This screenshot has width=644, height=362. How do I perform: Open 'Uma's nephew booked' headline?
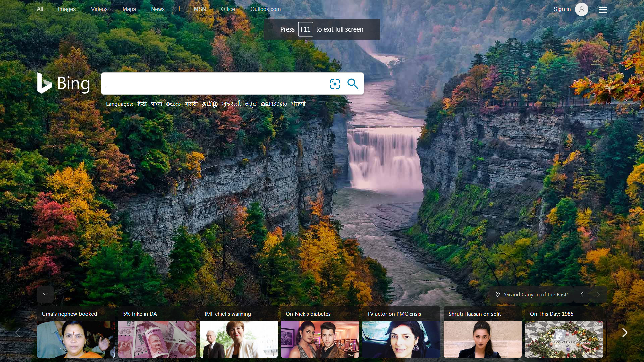(69, 314)
